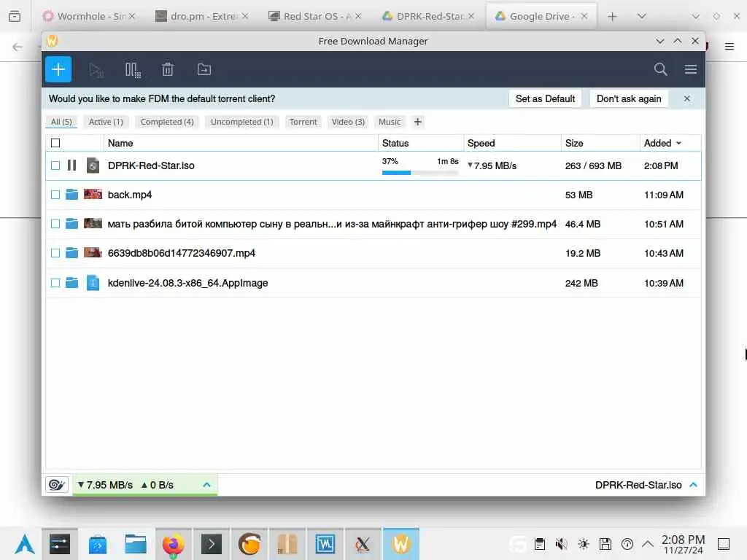Open folder of the Russian-titled mp4 download
Viewport: 747px width, 560px height.
pyautogui.click(x=72, y=223)
